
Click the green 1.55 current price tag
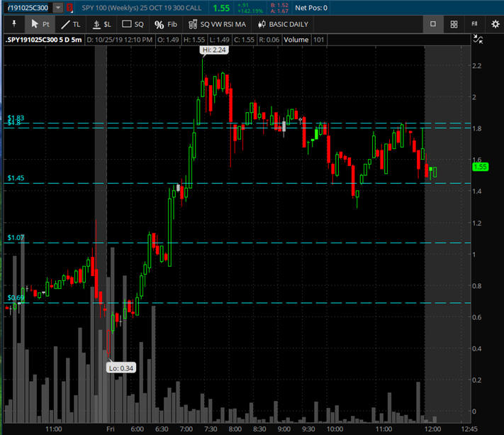480,167
